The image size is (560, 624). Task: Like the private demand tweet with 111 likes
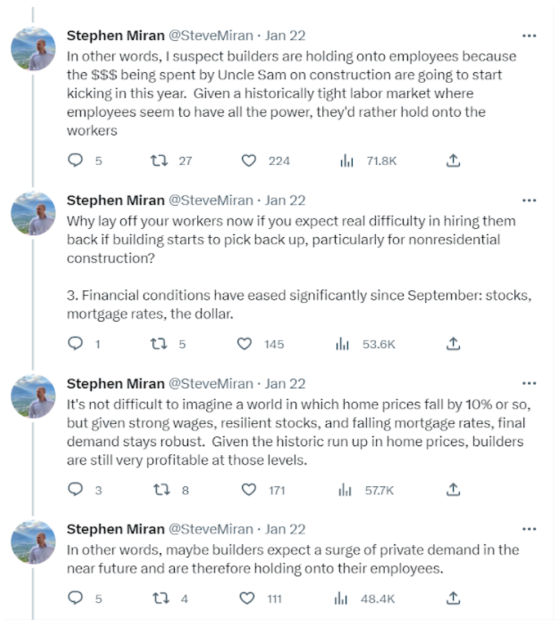[x=247, y=598]
